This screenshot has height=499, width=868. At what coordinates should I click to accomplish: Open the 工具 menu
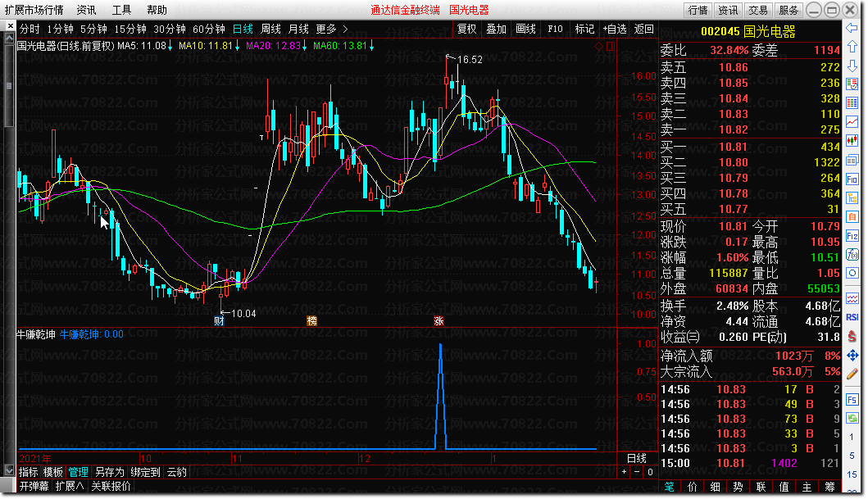click(x=122, y=10)
